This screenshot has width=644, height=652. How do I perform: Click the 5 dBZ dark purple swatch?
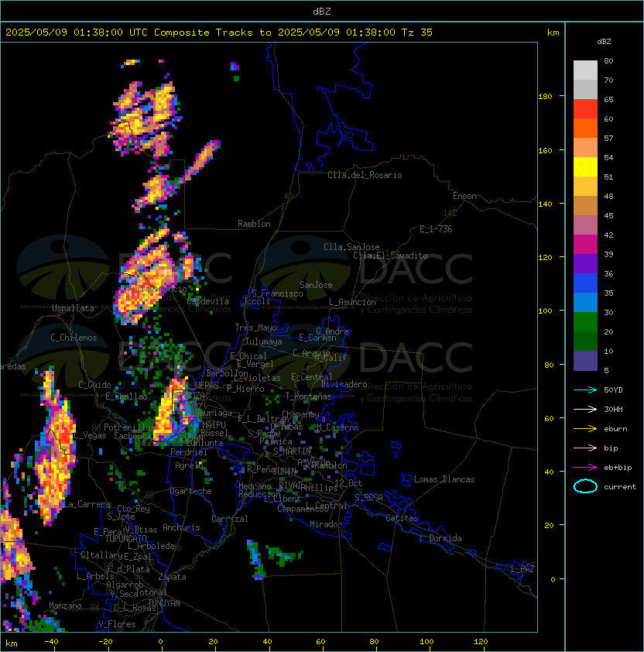point(585,361)
